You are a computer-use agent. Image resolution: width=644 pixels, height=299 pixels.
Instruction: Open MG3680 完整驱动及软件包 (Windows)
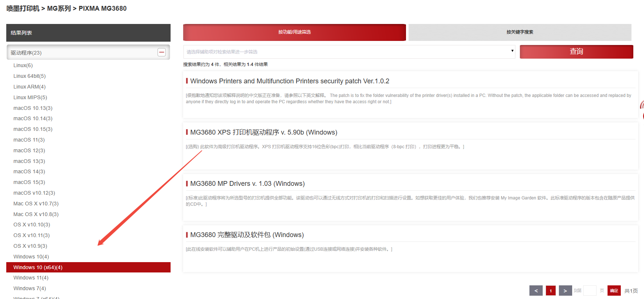(247, 235)
